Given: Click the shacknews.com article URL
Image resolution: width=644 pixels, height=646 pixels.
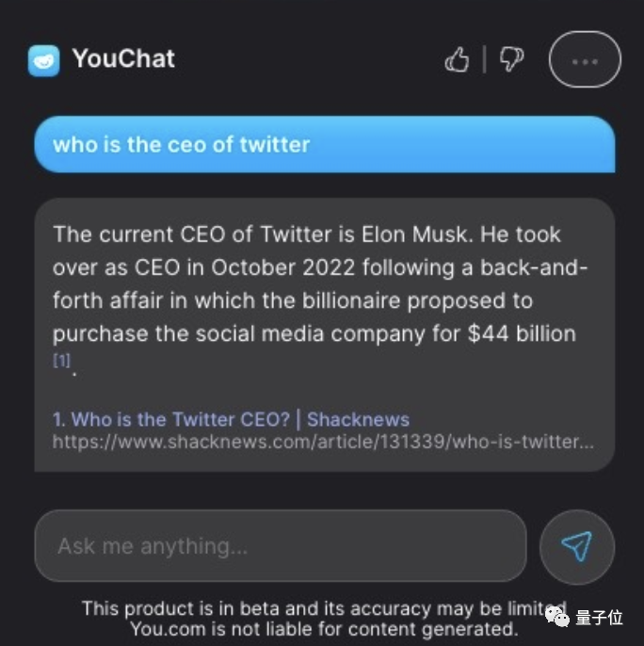Looking at the screenshot, I should click(324, 442).
